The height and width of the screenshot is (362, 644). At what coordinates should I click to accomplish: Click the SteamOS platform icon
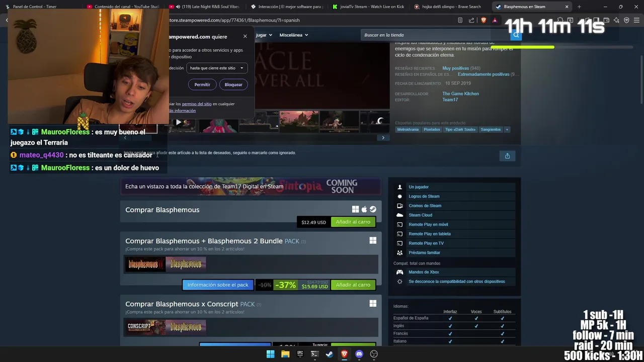[x=373, y=209]
